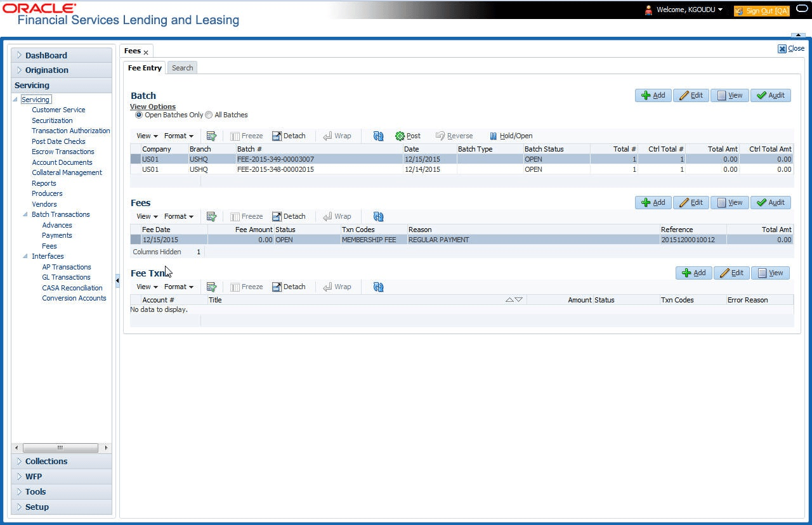Viewport: 812px width, 525px height.
Task: Expand the WFP accordion panel
Action: click(62, 476)
